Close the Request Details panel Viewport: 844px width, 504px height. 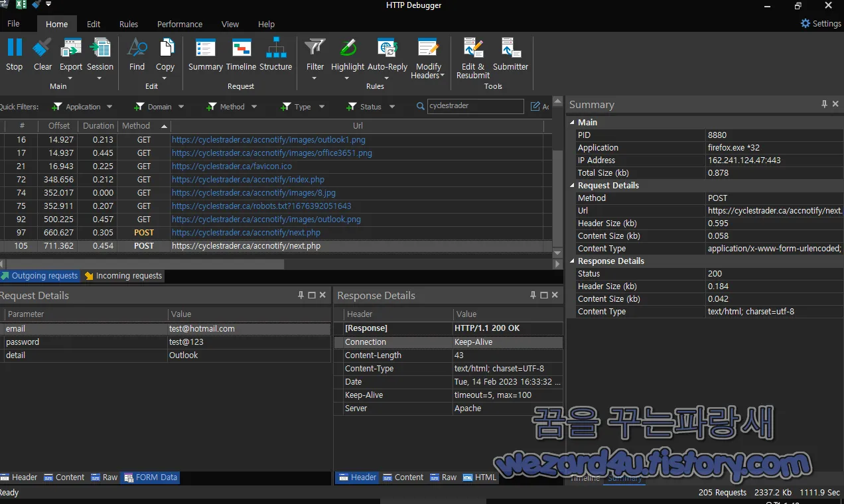(x=322, y=295)
